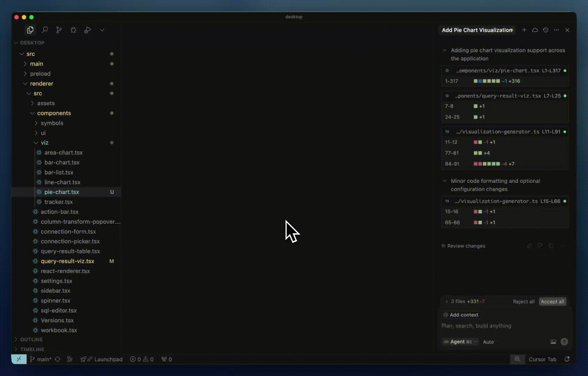Close the chat panel with X

point(567,30)
